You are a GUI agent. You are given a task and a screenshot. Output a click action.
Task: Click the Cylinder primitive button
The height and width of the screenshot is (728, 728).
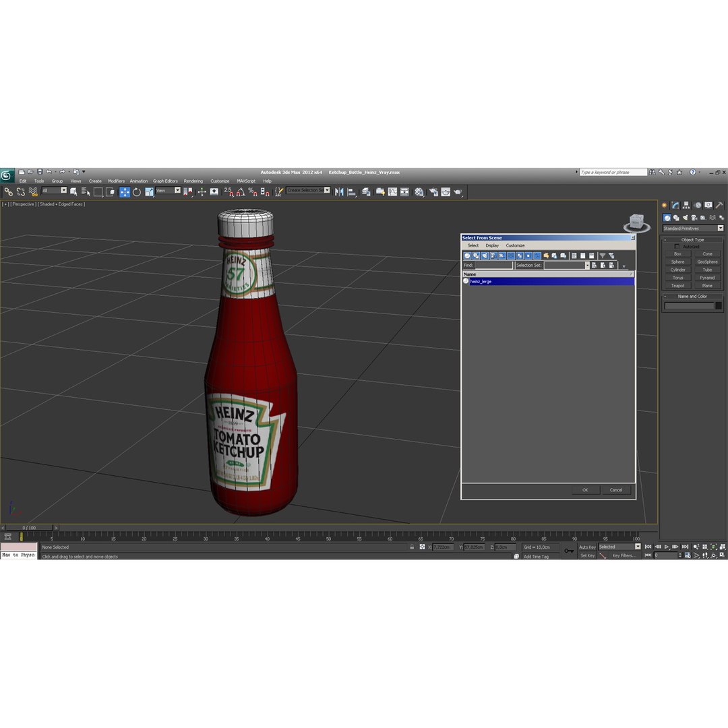(677, 270)
